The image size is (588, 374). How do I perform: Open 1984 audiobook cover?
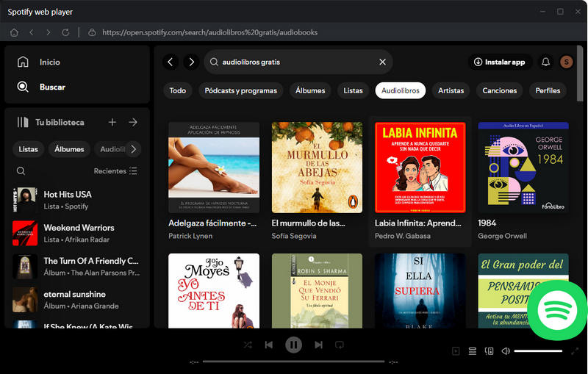click(x=523, y=168)
